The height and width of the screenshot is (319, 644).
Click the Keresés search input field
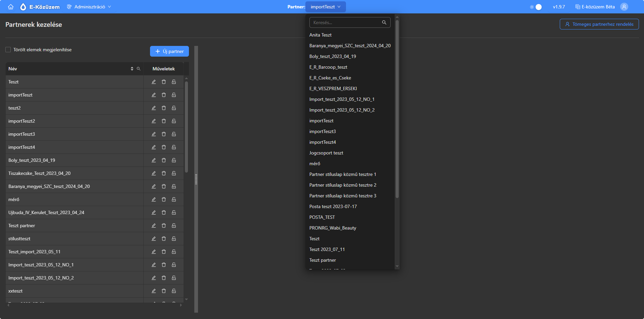click(346, 22)
